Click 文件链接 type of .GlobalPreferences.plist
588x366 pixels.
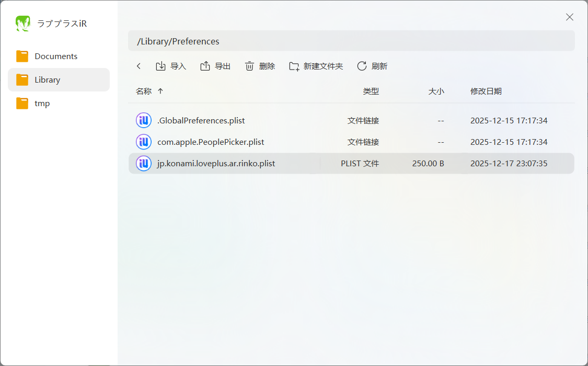pyautogui.click(x=363, y=121)
